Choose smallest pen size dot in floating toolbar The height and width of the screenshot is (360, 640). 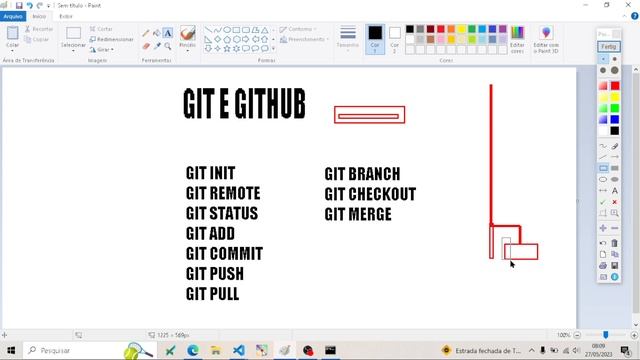(603, 59)
